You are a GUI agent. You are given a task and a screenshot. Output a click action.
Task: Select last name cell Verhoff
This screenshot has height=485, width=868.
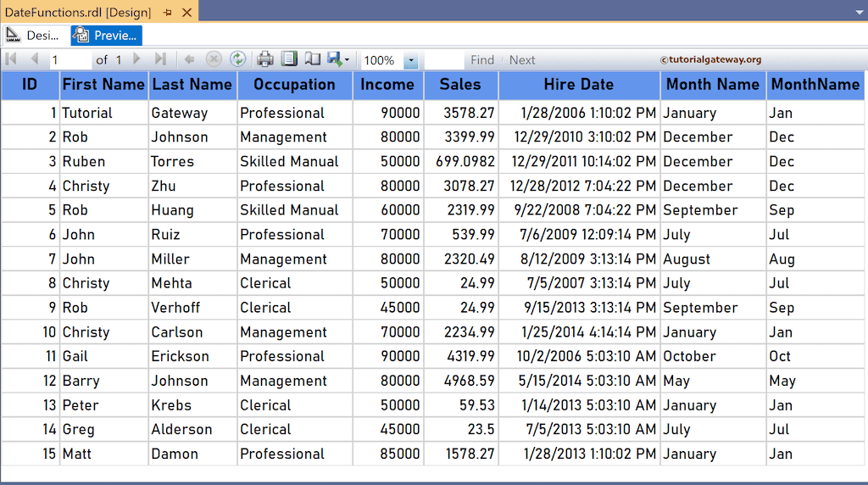(x=192, y=308)
